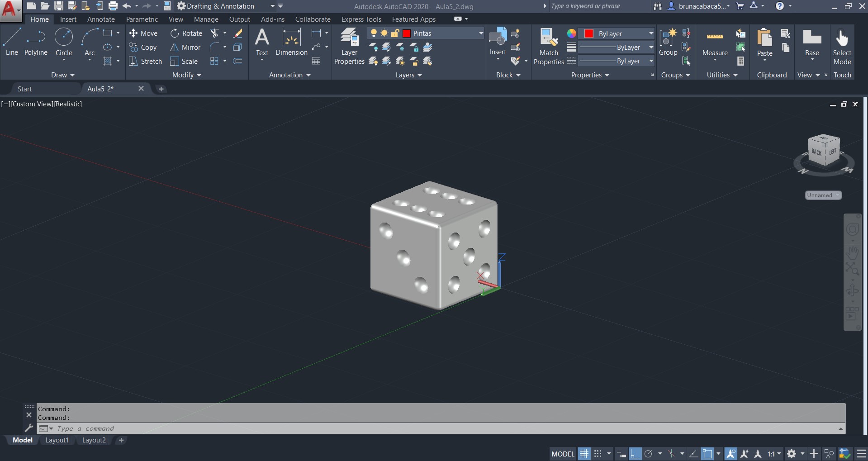868x461 pixels.
Task: Toggle polar tracking in status bar
Action: (x=649, y=454)
